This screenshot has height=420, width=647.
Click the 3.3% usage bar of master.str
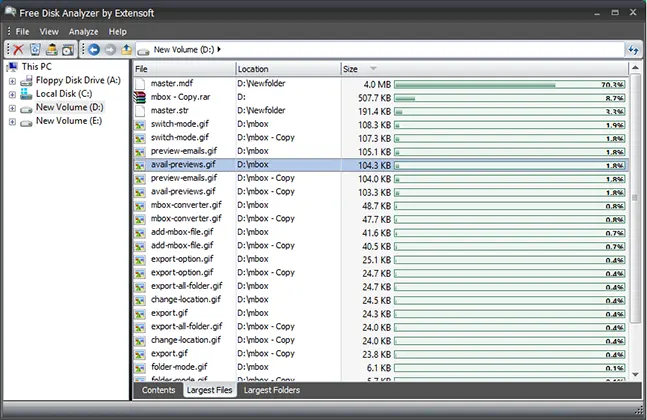(510, 112)
